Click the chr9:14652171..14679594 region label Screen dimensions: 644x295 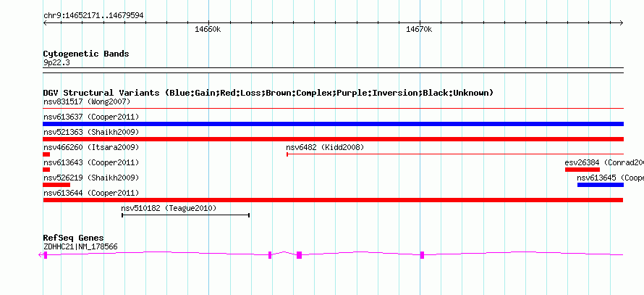click(93, 16)
